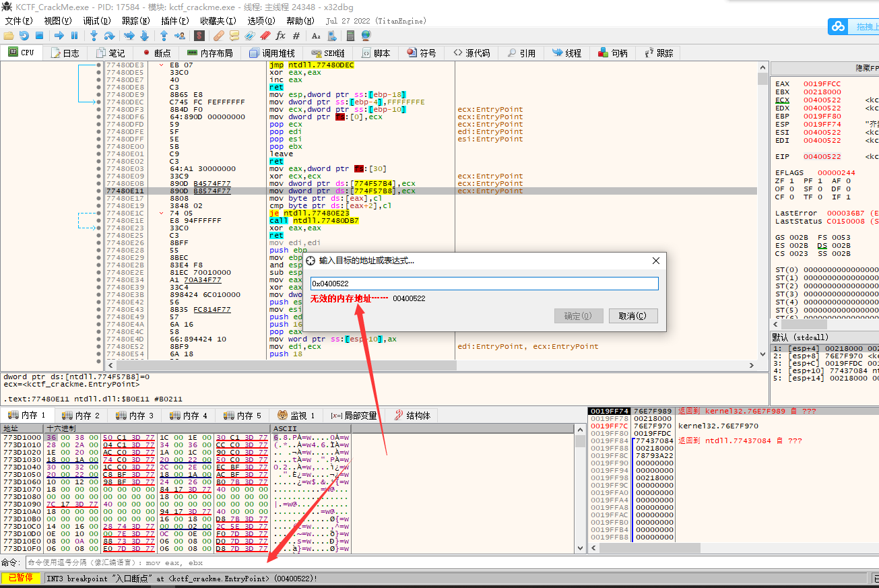
Task: Open the String references Az icon
Action: (316, 35)
